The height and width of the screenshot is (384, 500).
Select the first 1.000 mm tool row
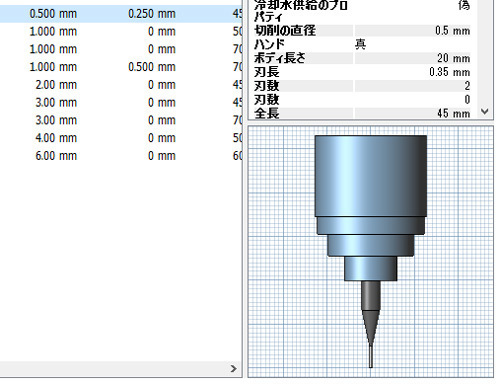coord(121,32)
